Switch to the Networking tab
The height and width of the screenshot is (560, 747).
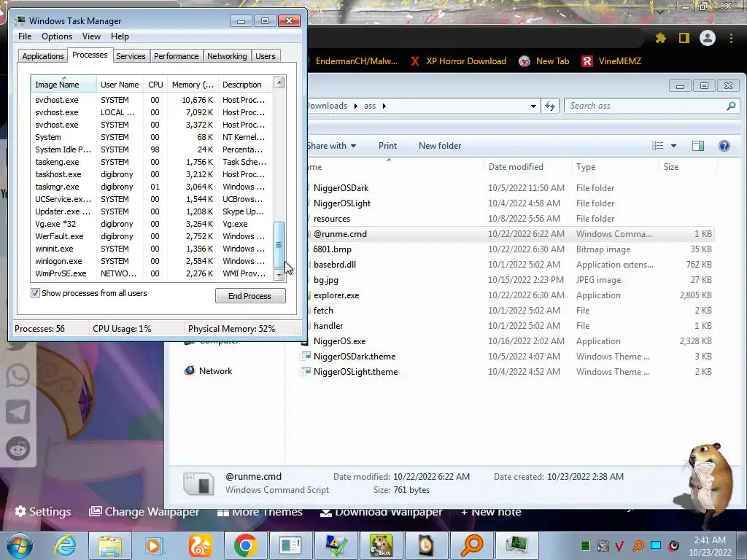(x=227, y=56)
